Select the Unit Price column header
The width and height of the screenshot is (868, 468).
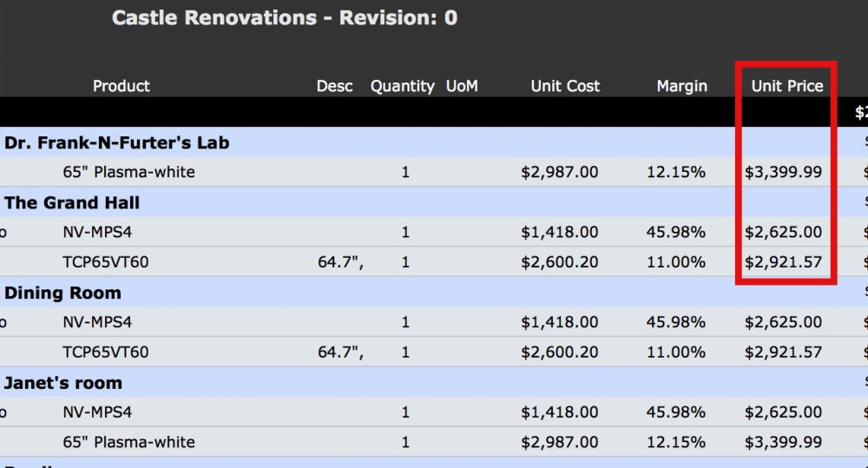[x=786, y=86]
